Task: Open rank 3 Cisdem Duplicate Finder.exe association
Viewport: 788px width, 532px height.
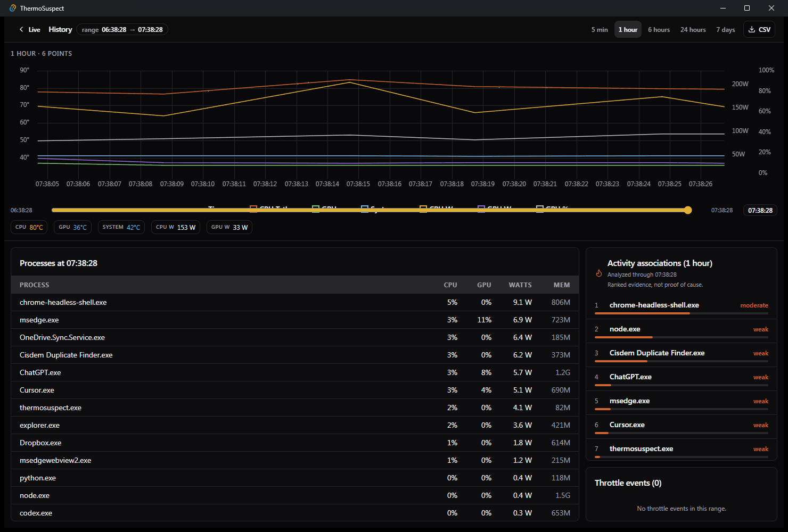Action: (x=682, y=355)
